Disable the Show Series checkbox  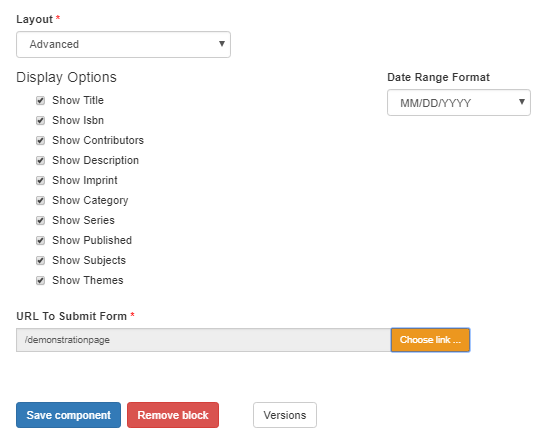40,221
